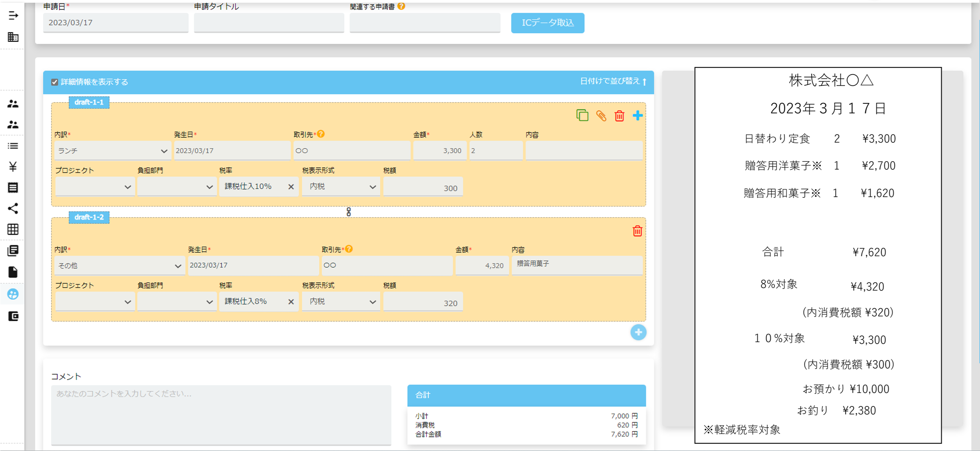Click the round blue add-row button
This screenshot has height=451, width=980.
point(638,332)
